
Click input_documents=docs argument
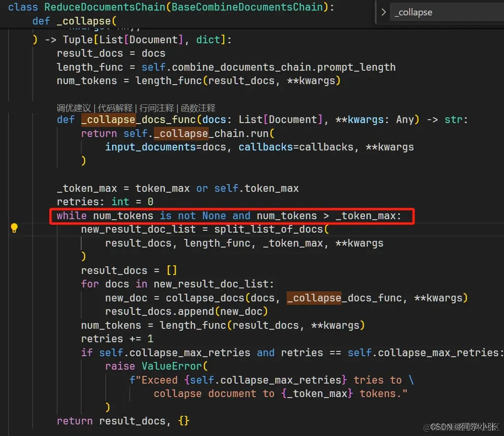[x=165, y=147]
